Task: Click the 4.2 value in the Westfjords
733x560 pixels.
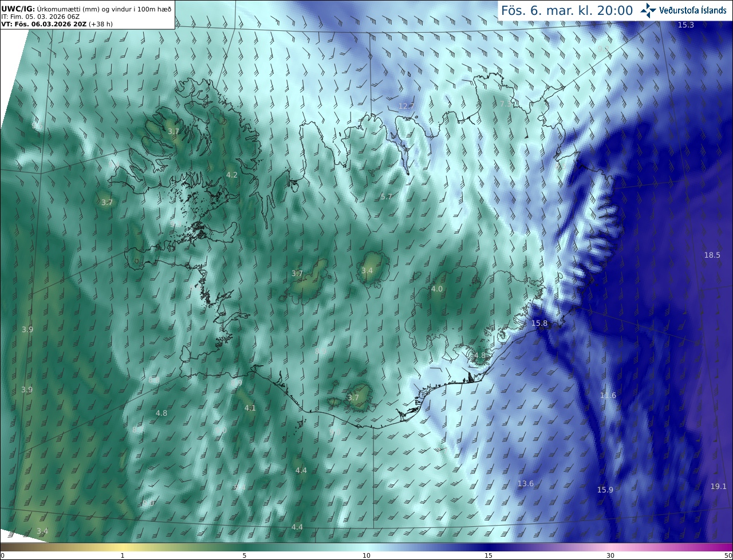Action: tap(232, 175)
